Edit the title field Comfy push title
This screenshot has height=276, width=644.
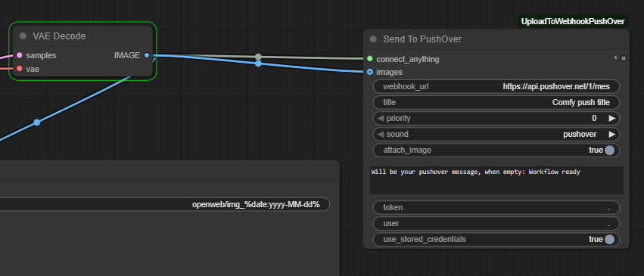coord(496,102)
